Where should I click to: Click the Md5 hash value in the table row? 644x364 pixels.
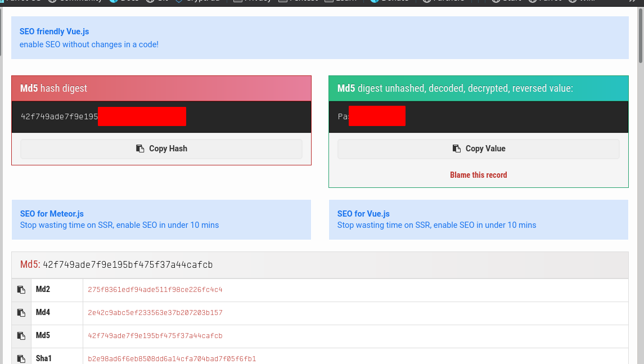(x=155, y=336)
